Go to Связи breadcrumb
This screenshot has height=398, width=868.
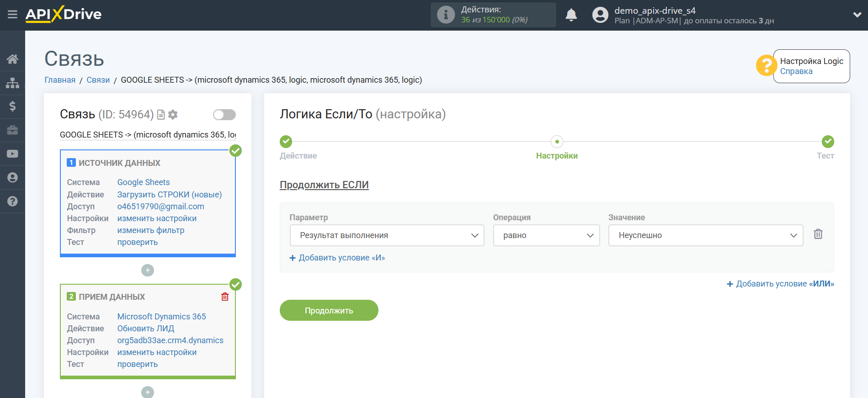click(98, 80)
